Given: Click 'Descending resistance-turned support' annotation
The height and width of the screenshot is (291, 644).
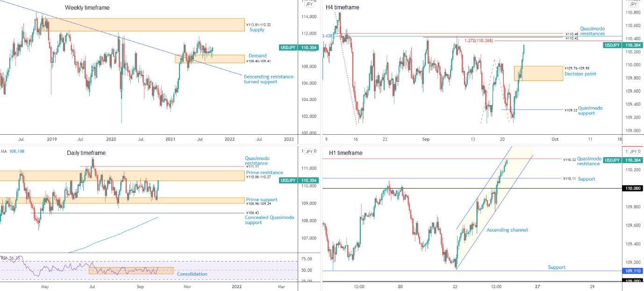Looking at the screenshot, I should [x=269, y=79].
